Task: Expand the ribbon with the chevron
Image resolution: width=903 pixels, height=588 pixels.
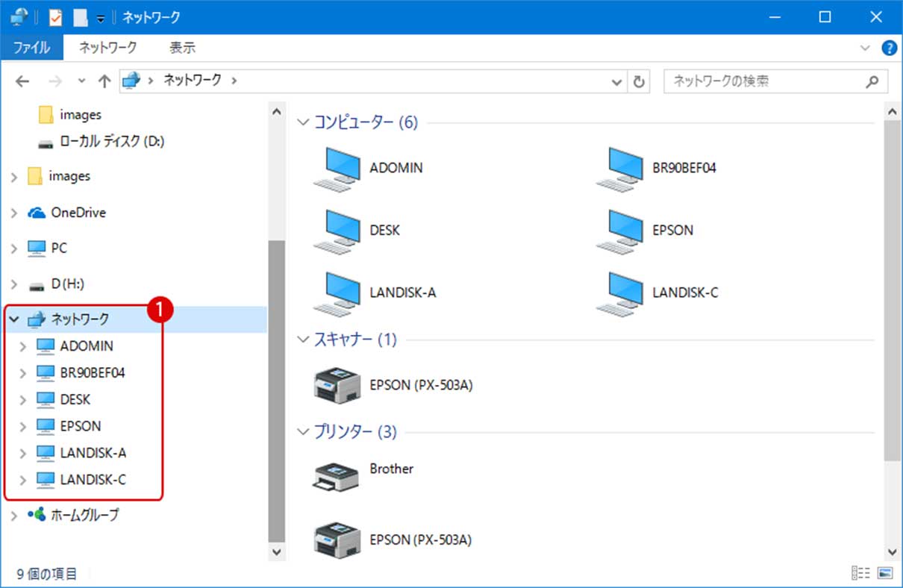Action: (x=865, y=48)
